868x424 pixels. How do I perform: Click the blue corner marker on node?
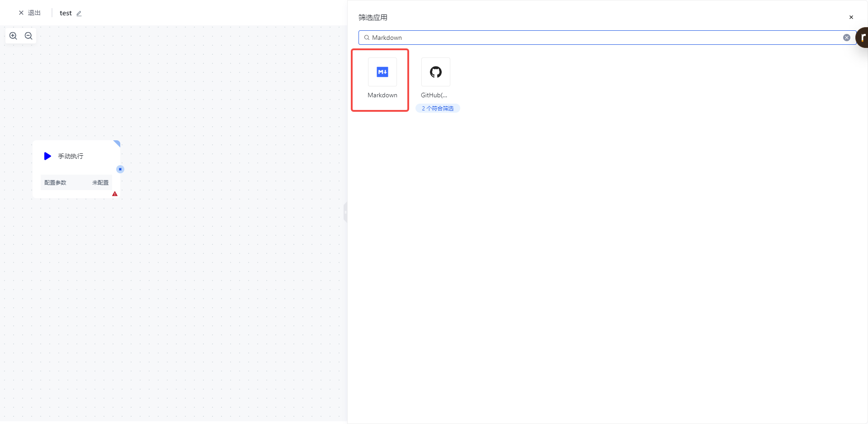coord(117,143)
